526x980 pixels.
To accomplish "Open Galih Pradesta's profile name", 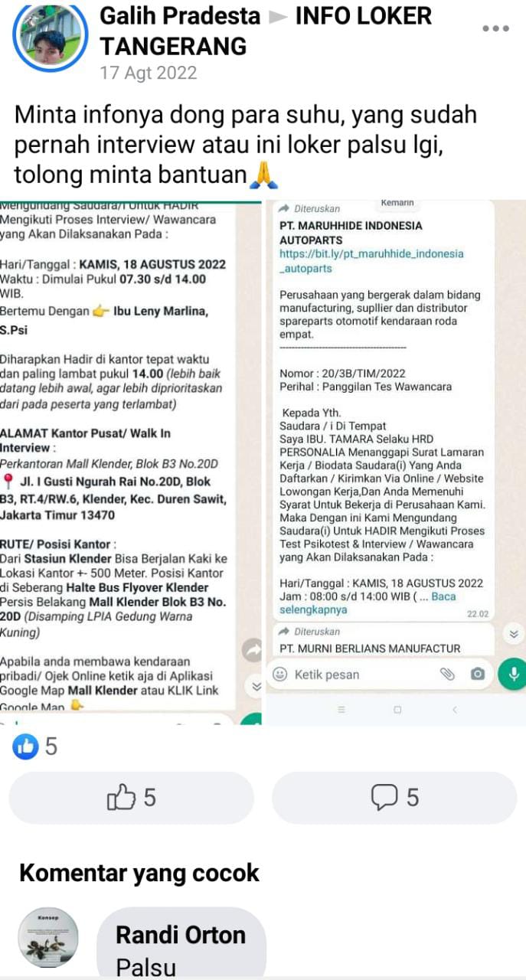I will coord(180,16).
